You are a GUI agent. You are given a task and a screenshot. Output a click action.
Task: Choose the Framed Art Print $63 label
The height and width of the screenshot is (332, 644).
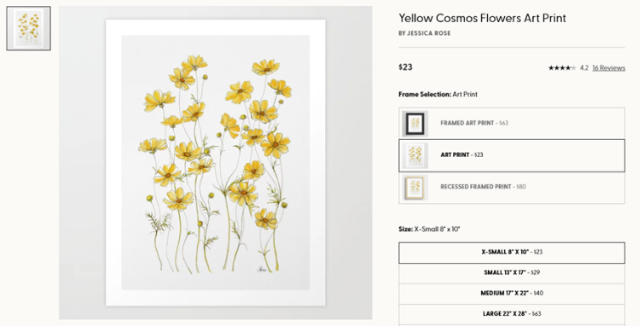(x=474, y=123)
